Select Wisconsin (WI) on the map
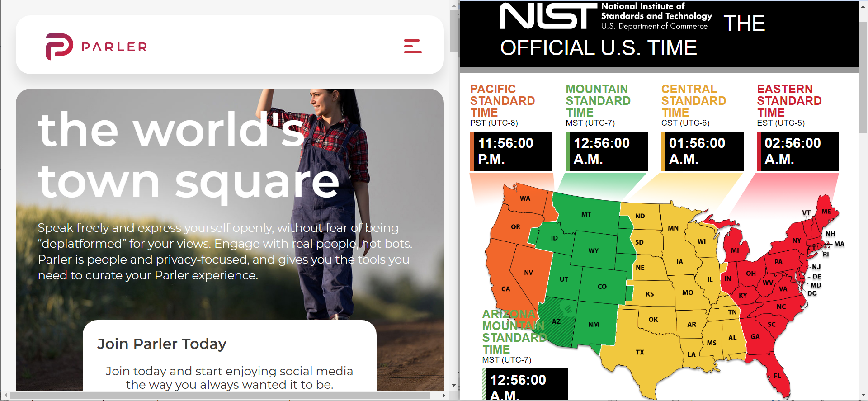The image size is (868, 401). click(702, 242)
